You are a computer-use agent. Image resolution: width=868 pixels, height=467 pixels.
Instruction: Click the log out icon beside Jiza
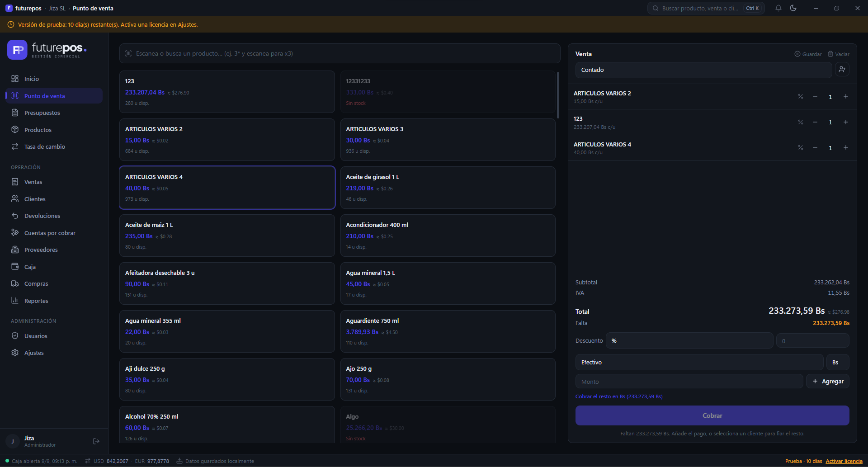pos(96,441)
